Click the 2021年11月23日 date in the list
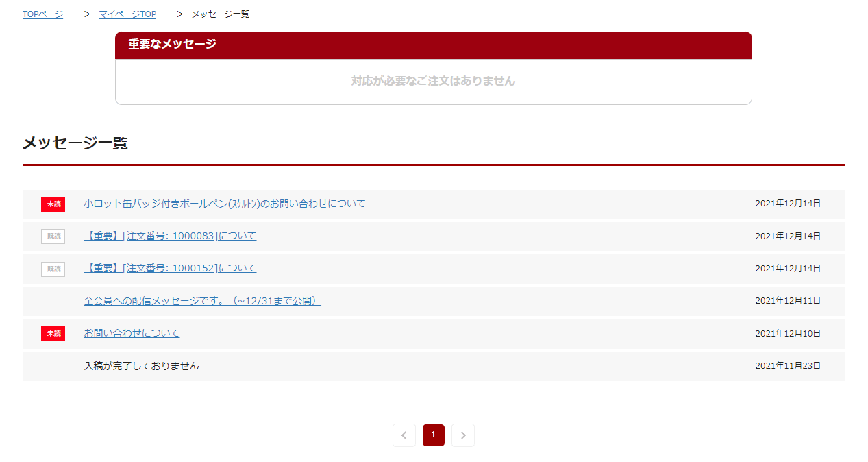This screenshot has width=868, height=462. pyautogui.click(x=788, y=366)
